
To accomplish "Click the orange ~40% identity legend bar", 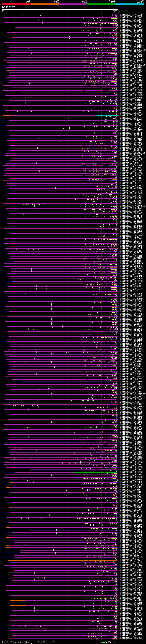I will tap(45, 4).
